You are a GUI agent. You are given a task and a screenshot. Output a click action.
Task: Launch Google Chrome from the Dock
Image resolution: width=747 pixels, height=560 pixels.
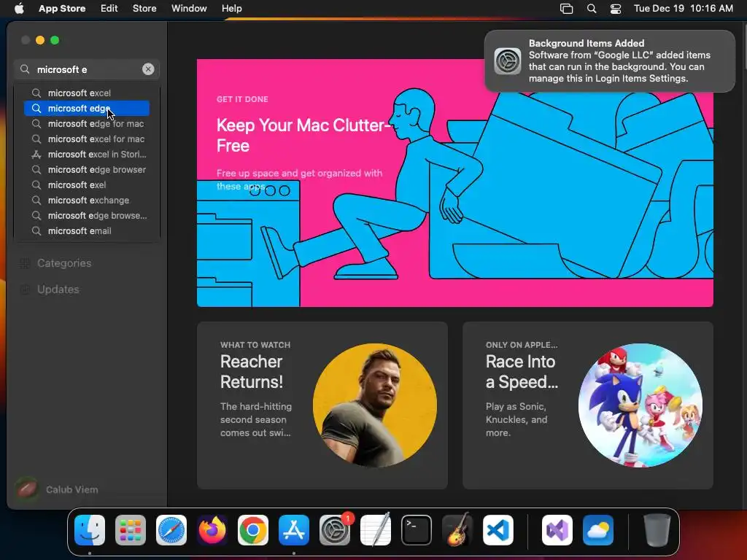(253, 530)
